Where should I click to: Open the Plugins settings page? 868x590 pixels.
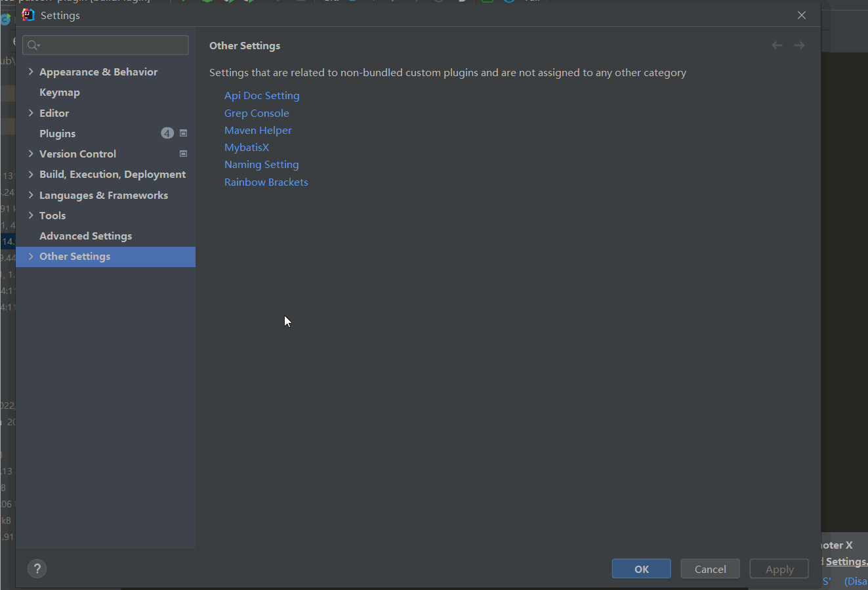point(57,133)
